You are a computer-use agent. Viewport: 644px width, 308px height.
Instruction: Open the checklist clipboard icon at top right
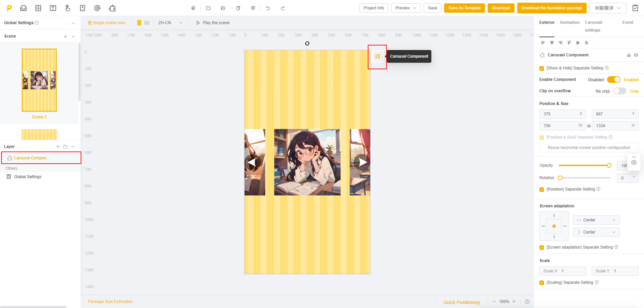[x=635, y=8]
